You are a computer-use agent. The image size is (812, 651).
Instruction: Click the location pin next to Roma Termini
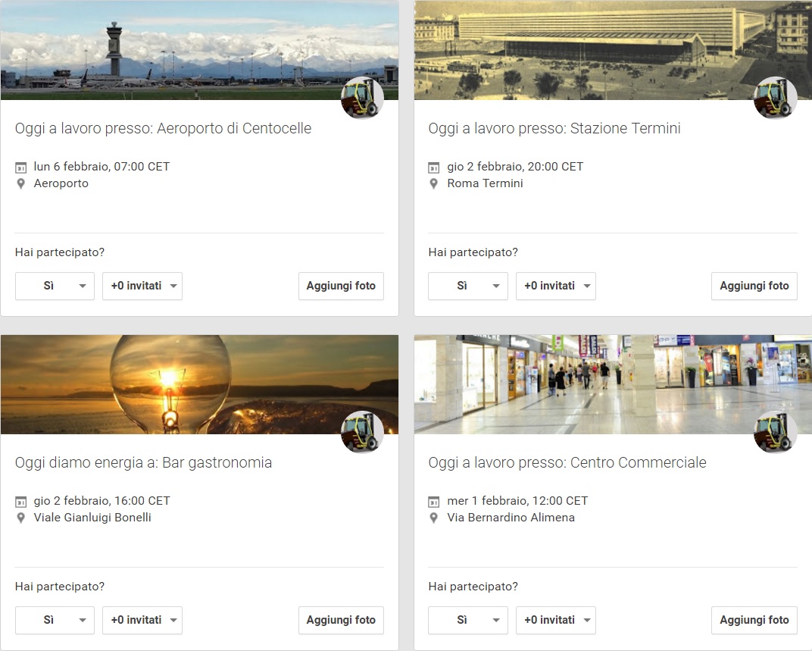pyautogui.click(x=434, y=183)
